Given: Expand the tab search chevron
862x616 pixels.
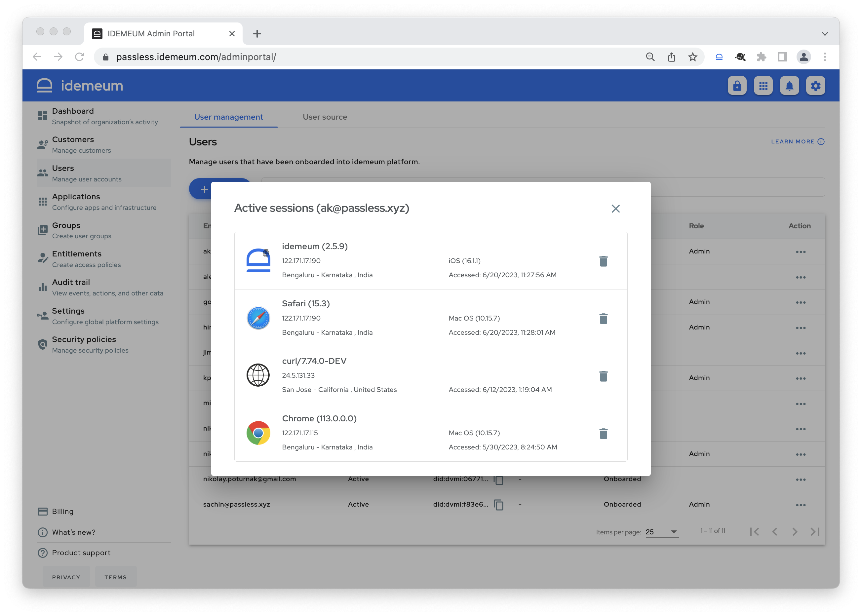Looking at the screenshot, I should 824,34.
